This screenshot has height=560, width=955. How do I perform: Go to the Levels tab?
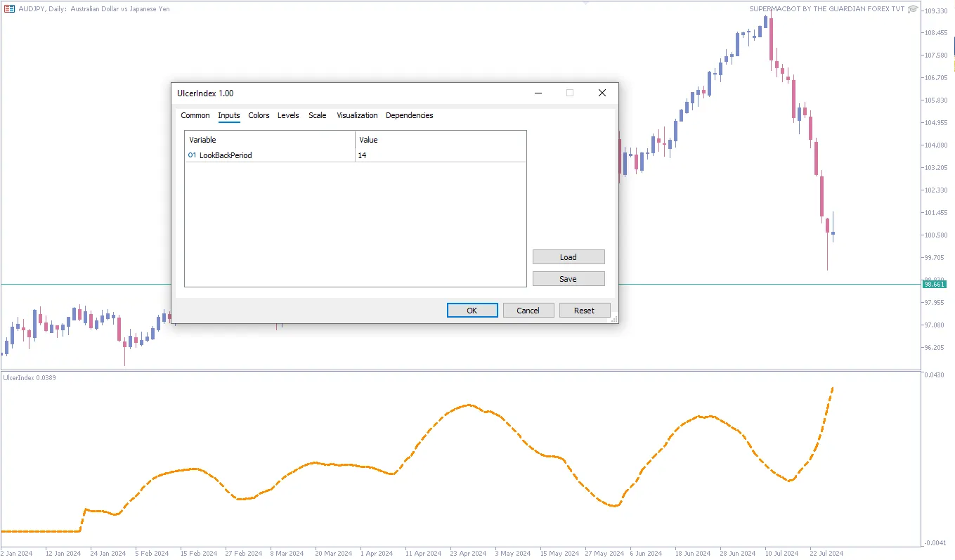coord(288,115)
